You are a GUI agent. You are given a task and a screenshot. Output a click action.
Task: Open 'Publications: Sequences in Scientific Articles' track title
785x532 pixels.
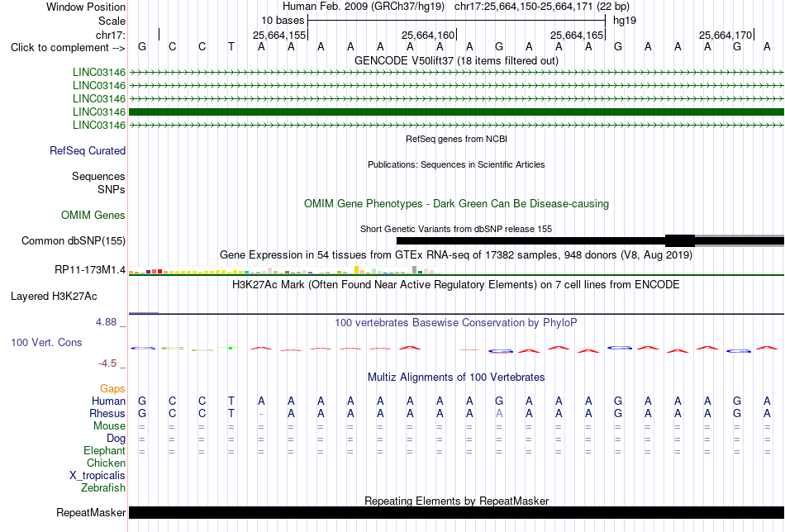click(x=456, y=164)
